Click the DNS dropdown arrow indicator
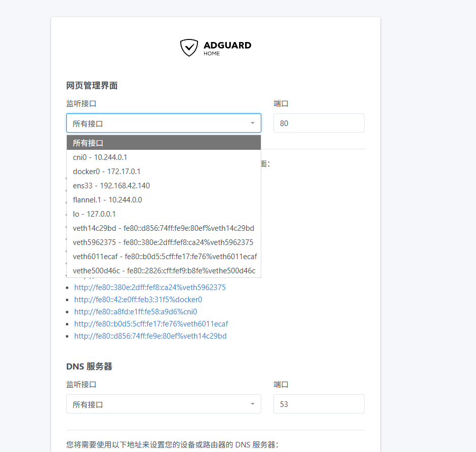Image resolution: width=476 pixels, height=452 pixels. point(252,404)
